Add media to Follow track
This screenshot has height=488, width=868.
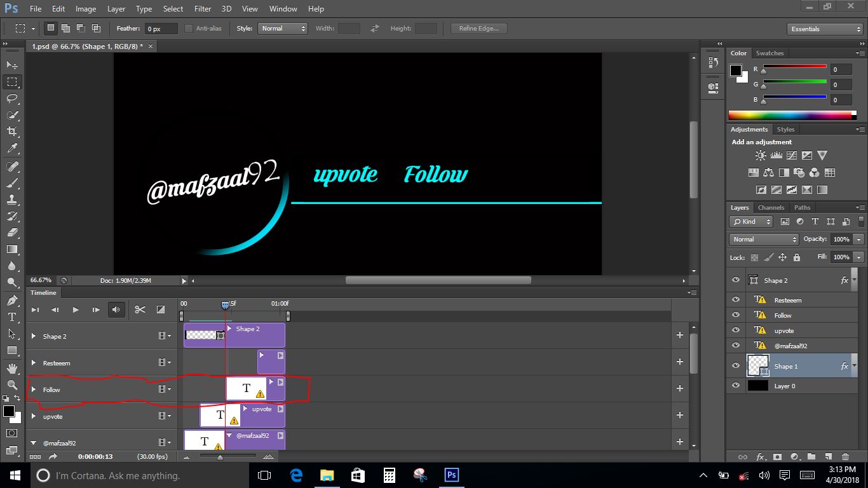click(679, 388)
